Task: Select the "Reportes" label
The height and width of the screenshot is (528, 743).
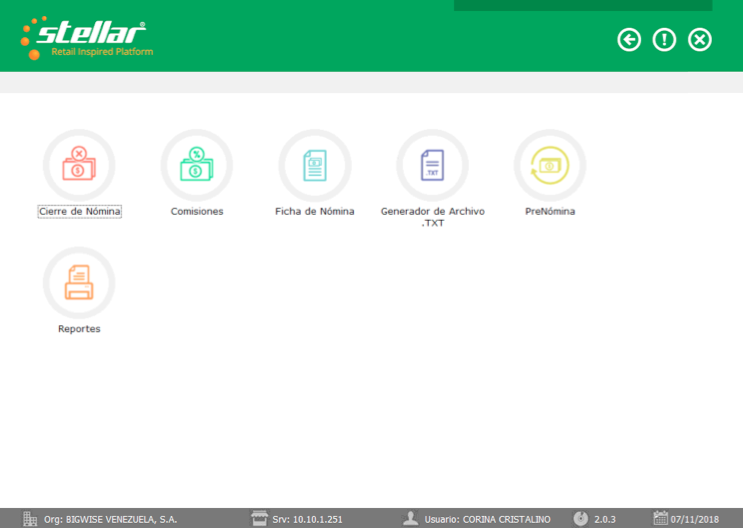Action: pyautogui.click(x=79, y=329)
